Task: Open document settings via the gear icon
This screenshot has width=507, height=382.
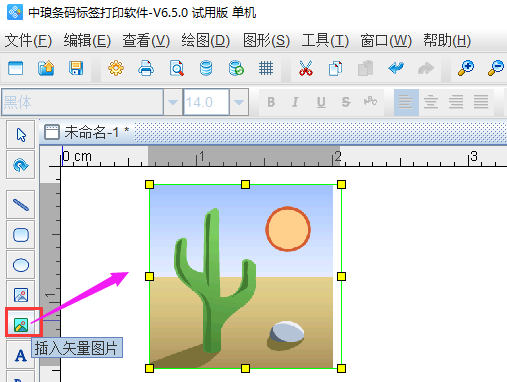Action: (116, 68)
